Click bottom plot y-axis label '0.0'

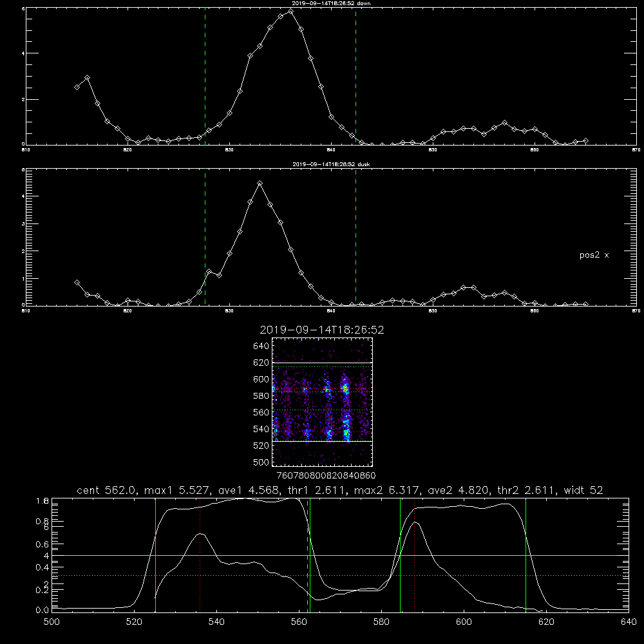(42, 611)
